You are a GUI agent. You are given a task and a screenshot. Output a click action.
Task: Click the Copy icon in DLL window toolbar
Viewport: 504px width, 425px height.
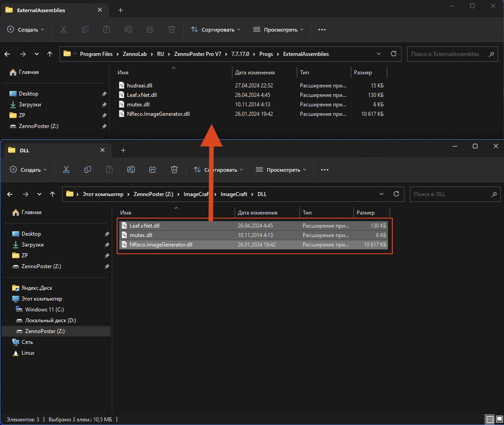tap(88, 169)
